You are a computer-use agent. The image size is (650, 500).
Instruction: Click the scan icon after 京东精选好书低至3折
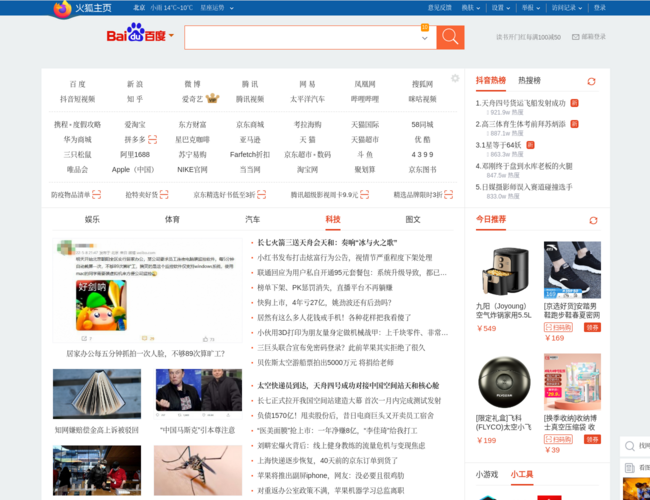tap(262, 194)
